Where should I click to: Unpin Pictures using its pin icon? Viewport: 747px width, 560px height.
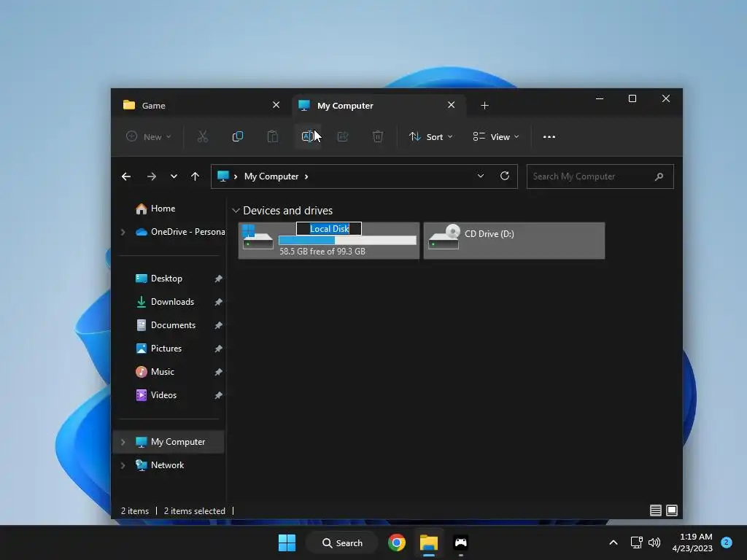(x=218, y=349)
